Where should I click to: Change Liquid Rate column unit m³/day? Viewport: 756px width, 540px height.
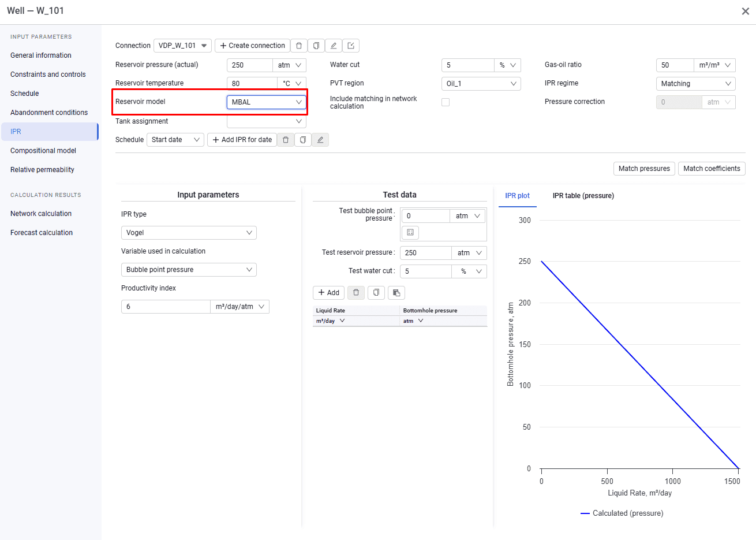tap(330, 321)
